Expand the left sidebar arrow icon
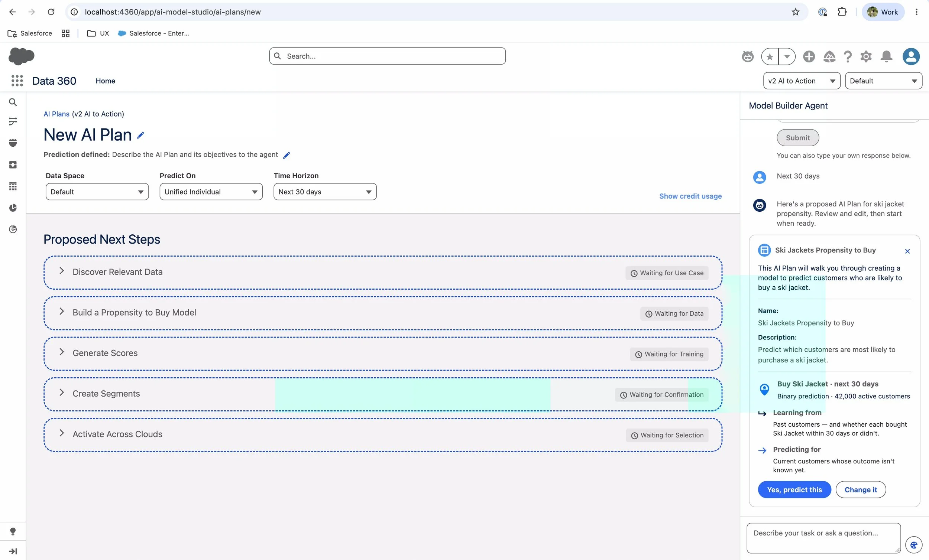Screen dimensions: 929x560 point(13,551)
